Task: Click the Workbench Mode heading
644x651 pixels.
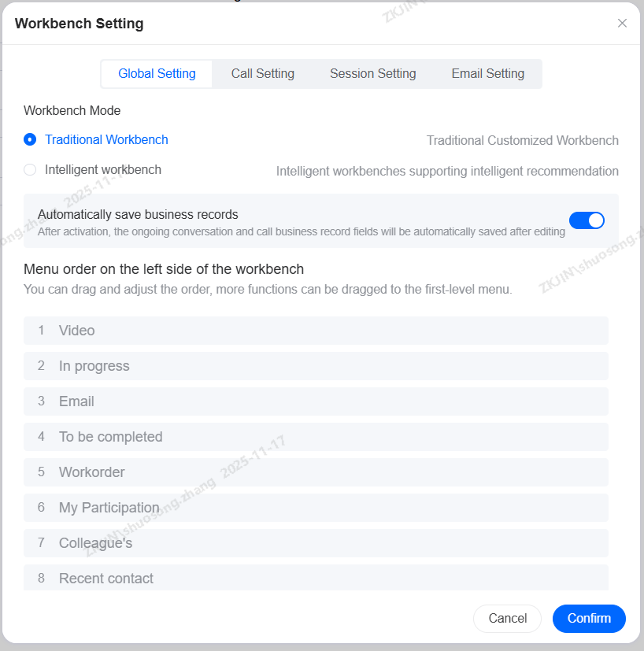Action: pyautogui.click(x=72, y=111)
